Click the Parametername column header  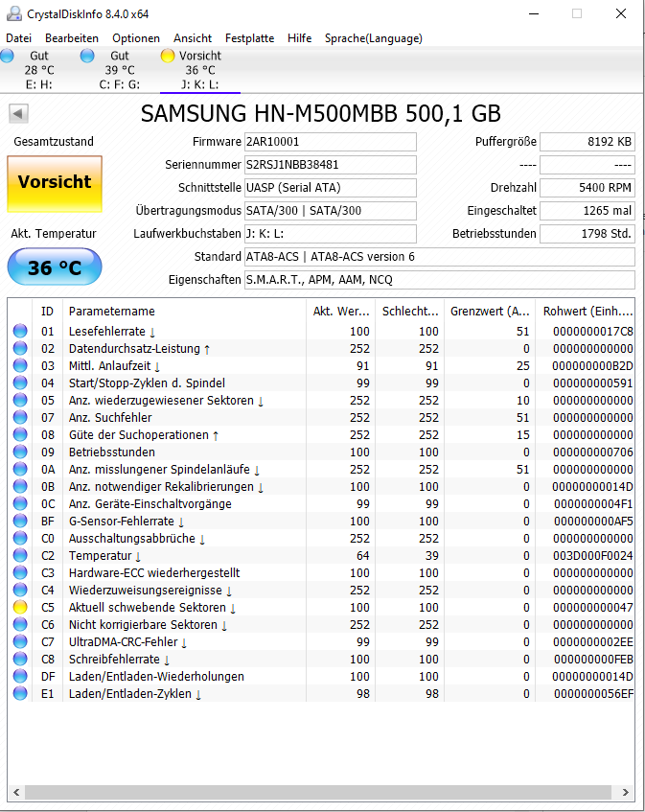click(x=184, y=312)
